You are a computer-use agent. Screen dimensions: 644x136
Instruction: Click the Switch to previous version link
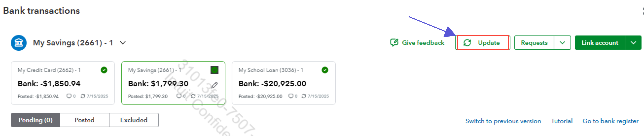coord(503,121)
